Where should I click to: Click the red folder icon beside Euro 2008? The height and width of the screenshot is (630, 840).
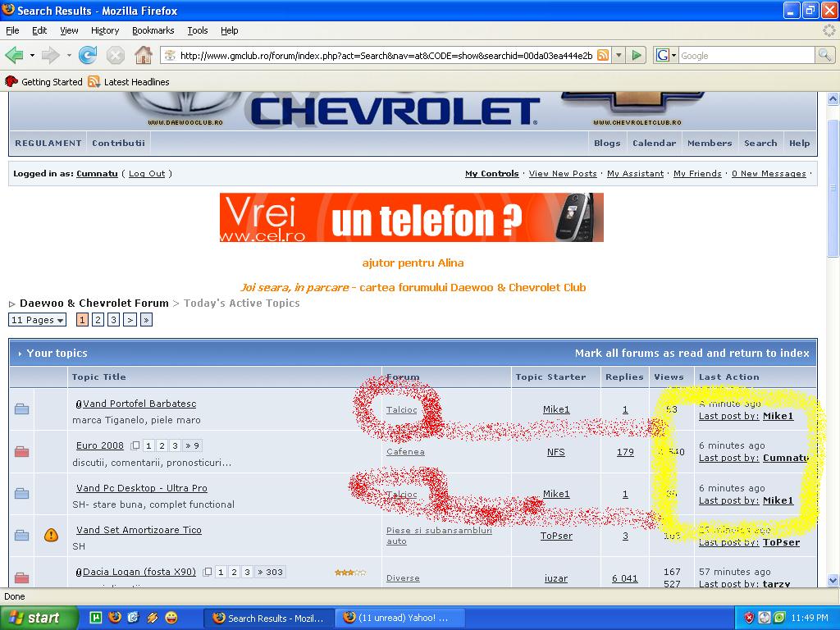pos(22,451)
